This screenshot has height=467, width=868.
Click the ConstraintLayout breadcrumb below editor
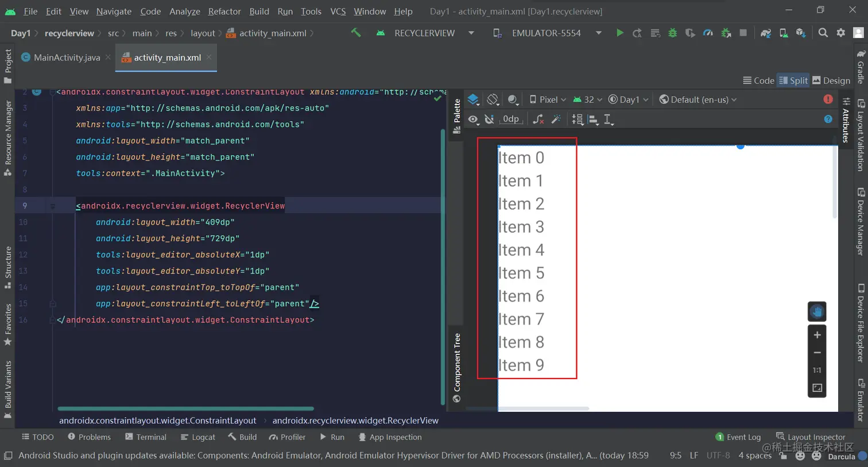157,420
